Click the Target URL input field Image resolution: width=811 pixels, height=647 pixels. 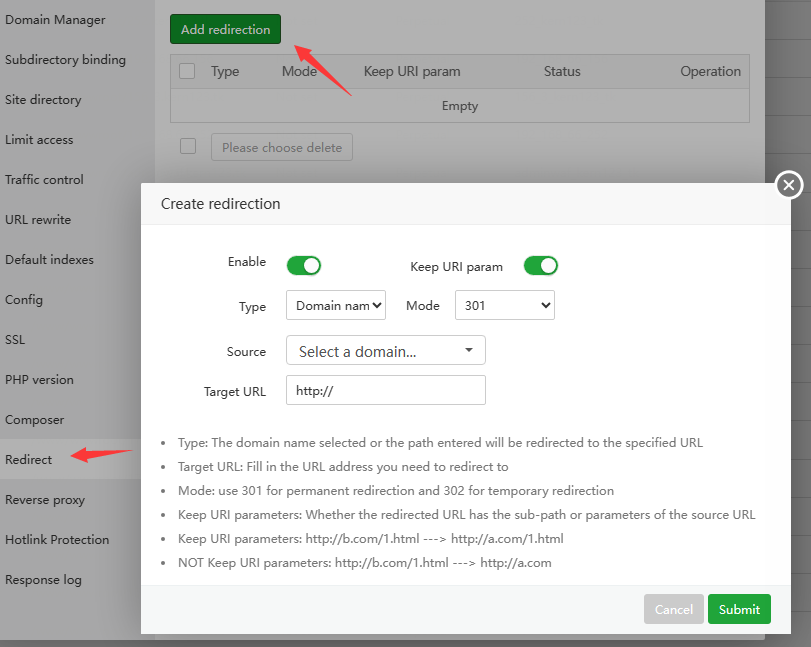coord(385,390)
